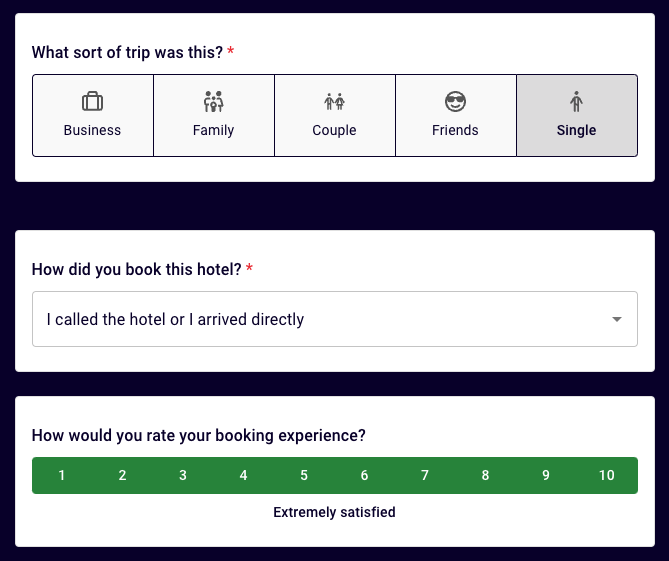This screenshot has width=669, height=561.
Task: Toggle the Couple trip type label
Action: pyautogui.click(x=334, y=130)
